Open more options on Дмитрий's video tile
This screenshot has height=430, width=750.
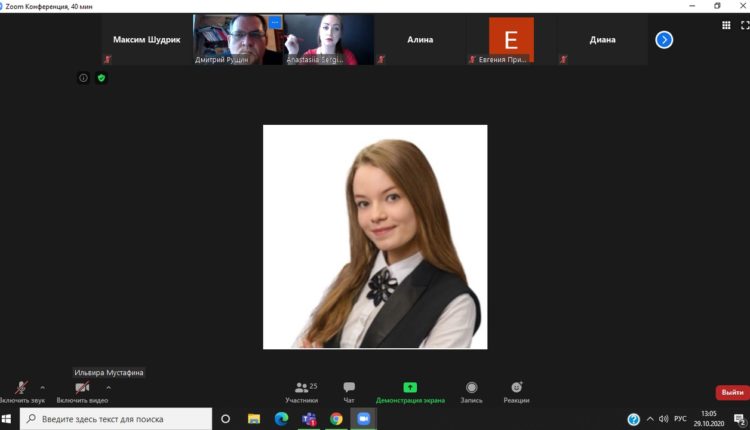275,22
